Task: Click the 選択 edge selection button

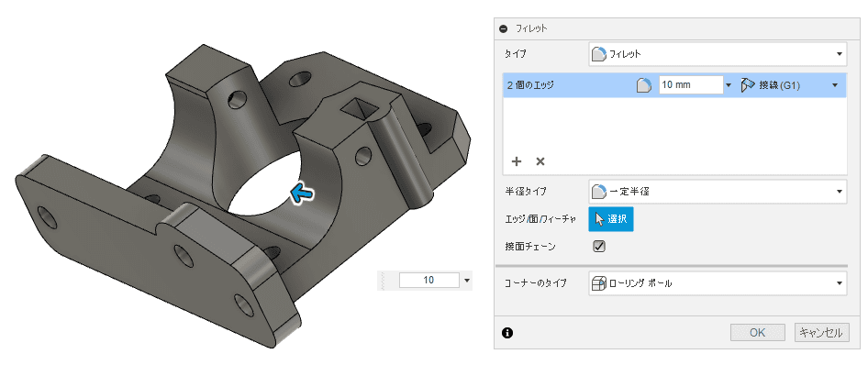Action: [611, 219]
